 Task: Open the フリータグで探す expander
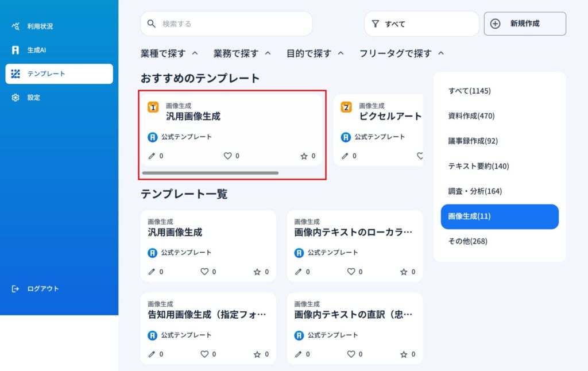(441, 53)
